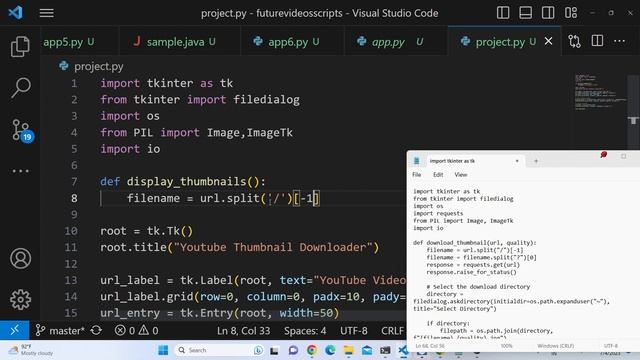Viewport: 640px width, 360px height.
Task: Open Microsoft Edge from taskbar
Action: coord(330,350)
